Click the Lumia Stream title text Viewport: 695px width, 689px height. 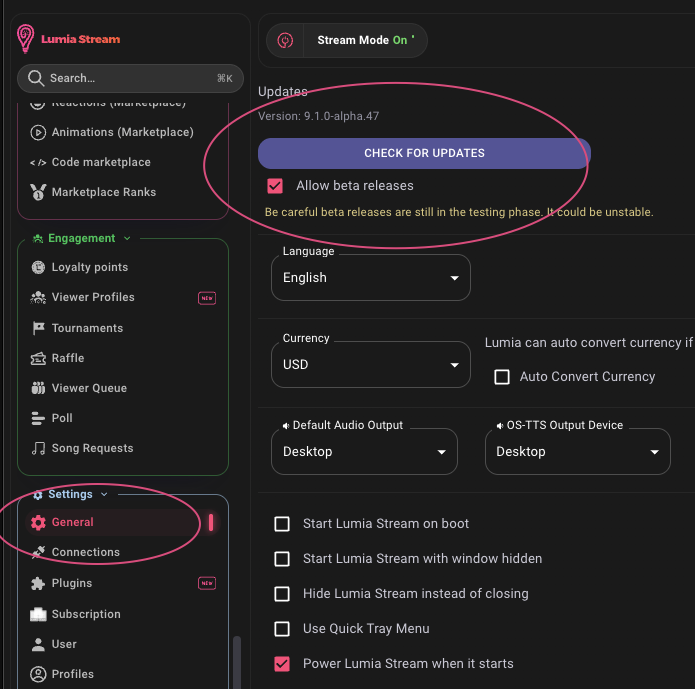click(81, 39)
